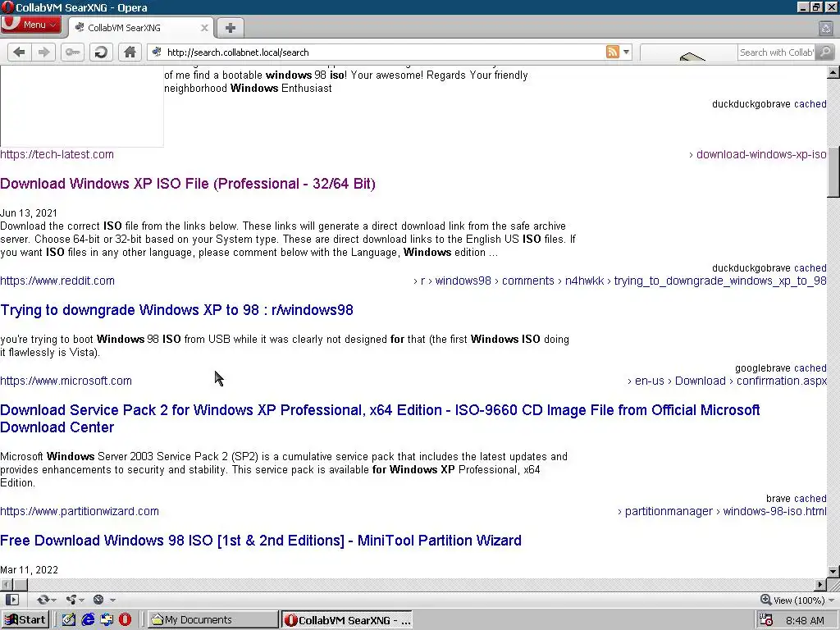Select CollabVM SearXNG taskbar button
Image resolution: width=840 pixels, height=630 pixels.
347,620
